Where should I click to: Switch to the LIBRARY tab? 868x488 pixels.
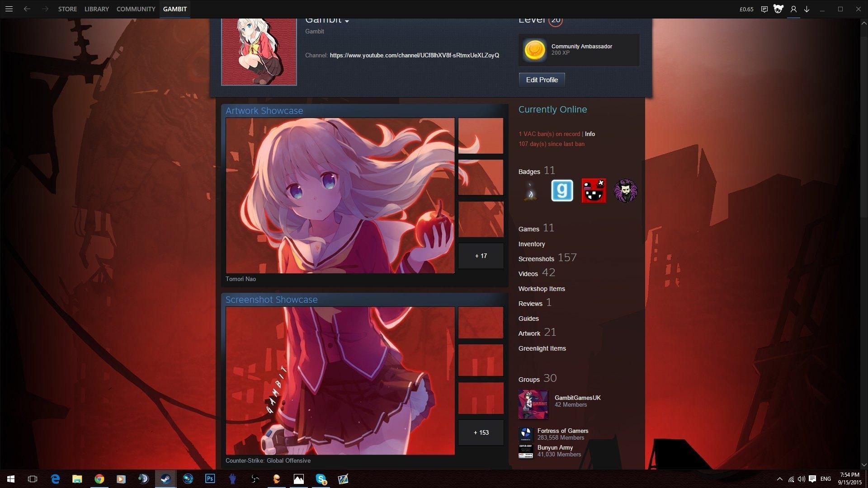pyautogui.click(x=96, y=9)
